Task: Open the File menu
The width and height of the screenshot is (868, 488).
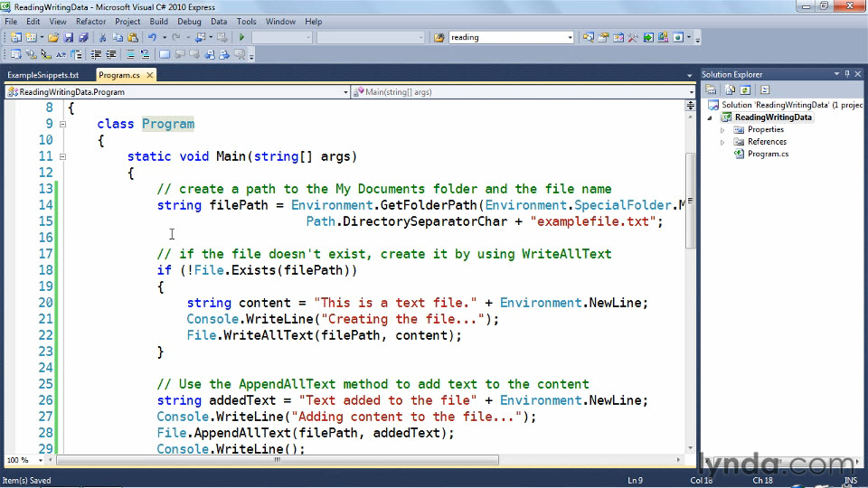Action: click(11, 22)
